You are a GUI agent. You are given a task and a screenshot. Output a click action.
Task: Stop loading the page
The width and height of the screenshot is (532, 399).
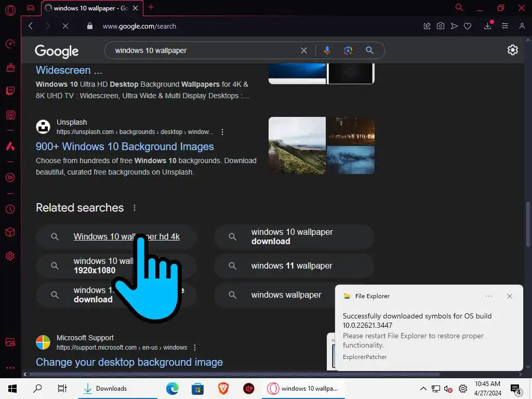pyautogui.click(x=65, y=26)
